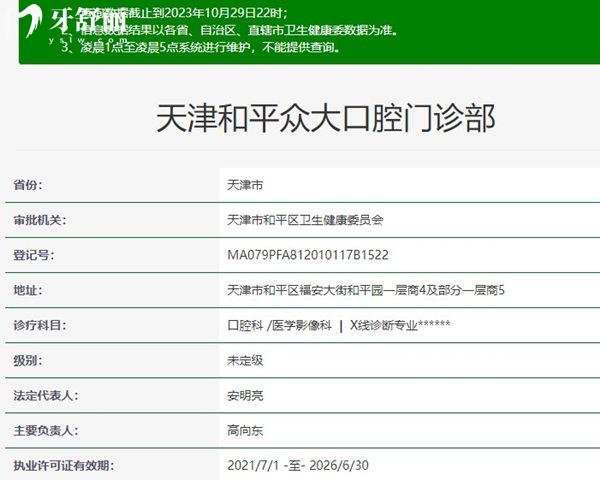Click the 登记号 label
The height and width of the screenshot is (480, 600).
(34, 255)
